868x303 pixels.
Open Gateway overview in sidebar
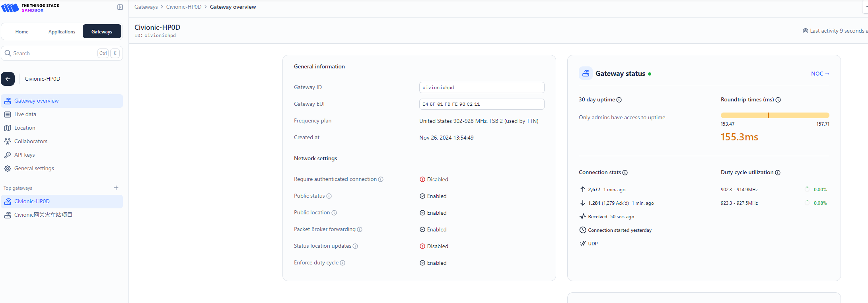(x=62, y=101)
